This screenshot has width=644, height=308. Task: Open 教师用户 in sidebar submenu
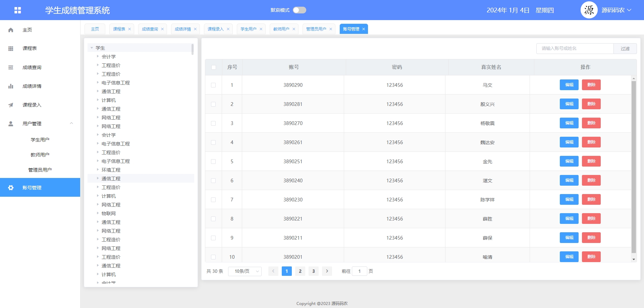pos(40,155)
